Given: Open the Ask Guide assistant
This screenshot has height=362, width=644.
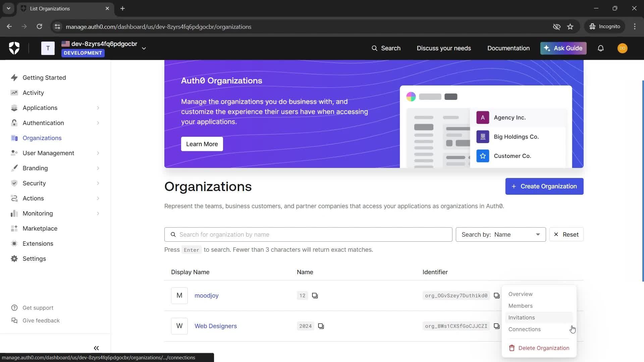Looking at the screenshot, I should click(563, 48).
